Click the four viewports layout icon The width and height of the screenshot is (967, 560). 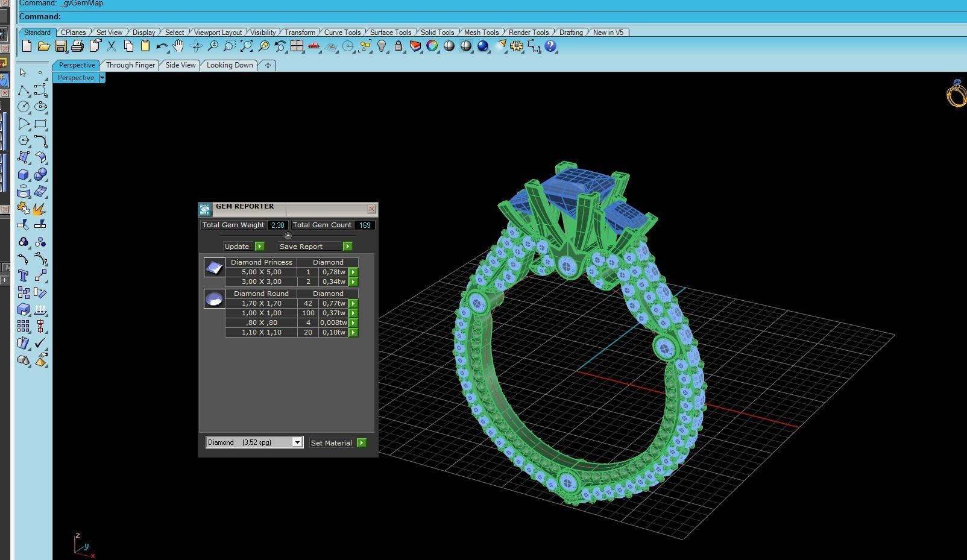point(297,46)
